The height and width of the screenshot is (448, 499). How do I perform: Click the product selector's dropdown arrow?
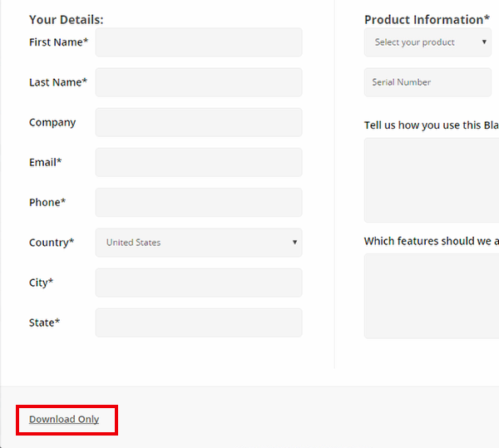coord(484,42)
